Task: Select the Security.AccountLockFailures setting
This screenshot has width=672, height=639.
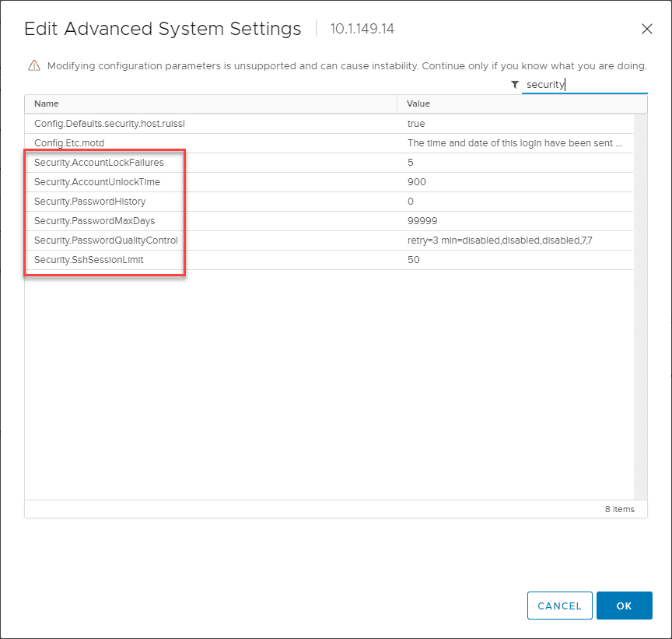Action: click(x=99, y=163)
